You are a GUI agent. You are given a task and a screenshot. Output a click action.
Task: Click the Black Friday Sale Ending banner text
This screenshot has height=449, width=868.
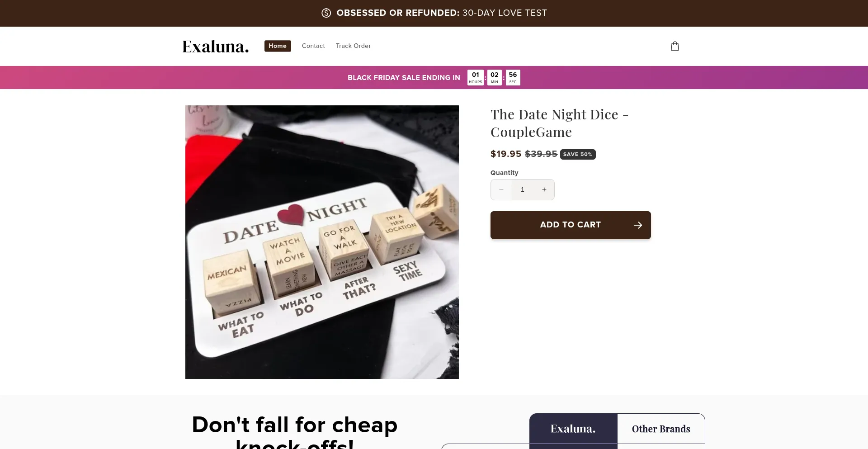pos(404,78)
